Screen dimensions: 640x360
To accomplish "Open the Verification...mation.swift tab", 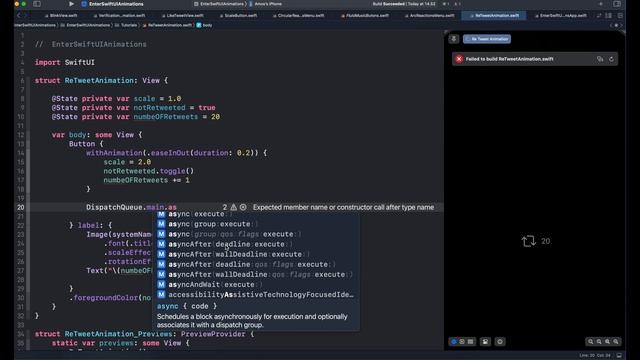I will point(119,16).
